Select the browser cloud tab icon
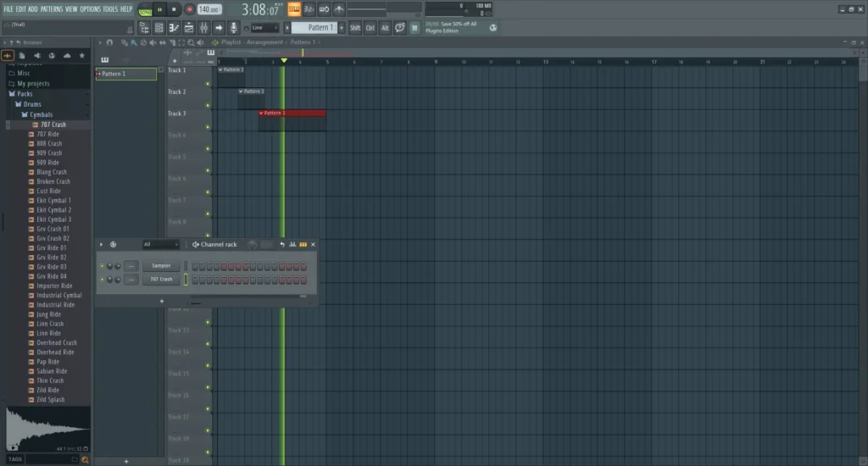 click(x=67, y=55)
